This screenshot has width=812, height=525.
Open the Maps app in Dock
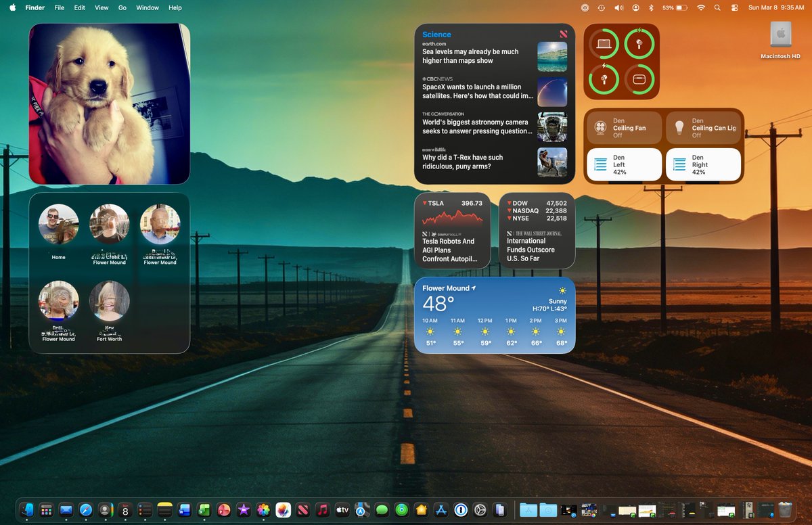362,510
